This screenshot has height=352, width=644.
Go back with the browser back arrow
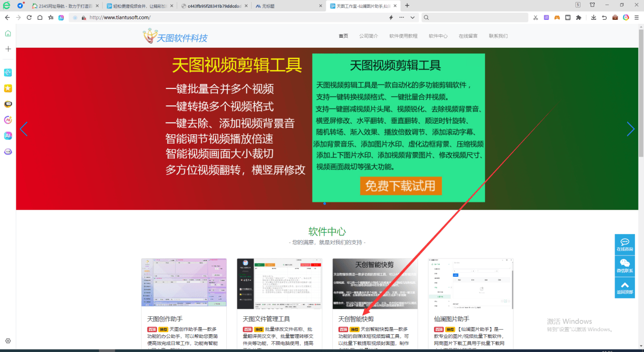tap(7, 17)
